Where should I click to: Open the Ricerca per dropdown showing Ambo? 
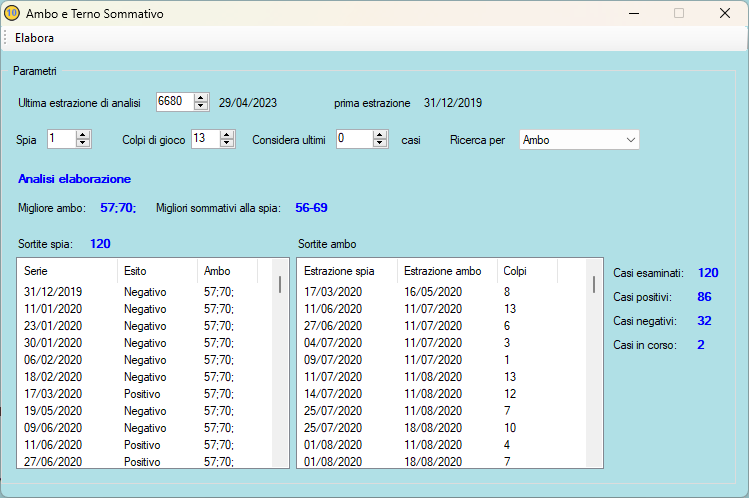pyautogui.click(x=579, y=140)
